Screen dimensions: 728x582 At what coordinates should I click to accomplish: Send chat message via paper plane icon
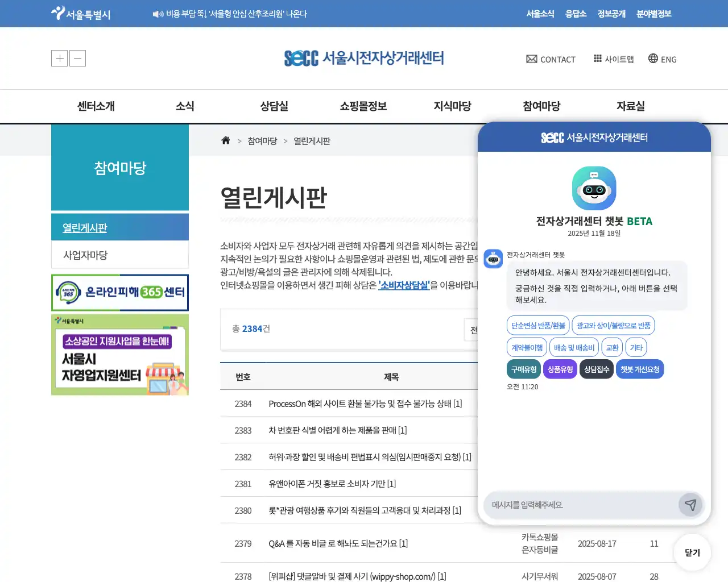(x=690, y=505)
